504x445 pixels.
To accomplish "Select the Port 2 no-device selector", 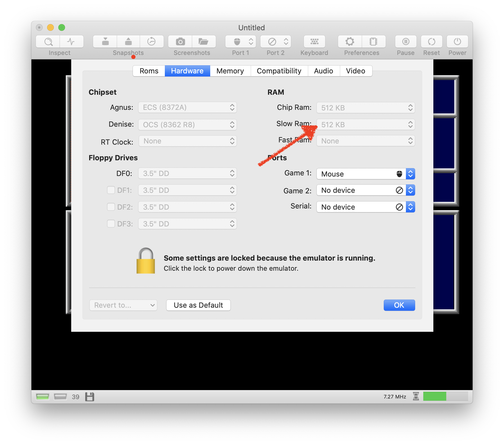I will 276,42.
